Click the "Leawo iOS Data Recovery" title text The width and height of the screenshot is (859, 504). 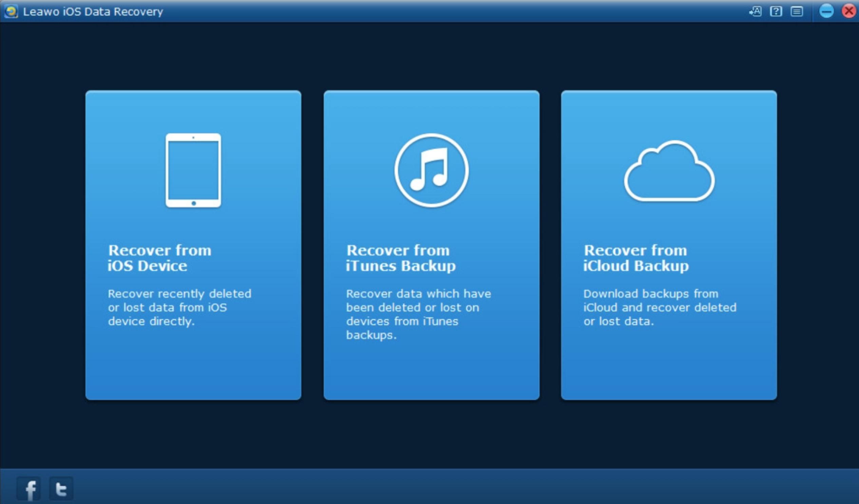tap(93, 12)
